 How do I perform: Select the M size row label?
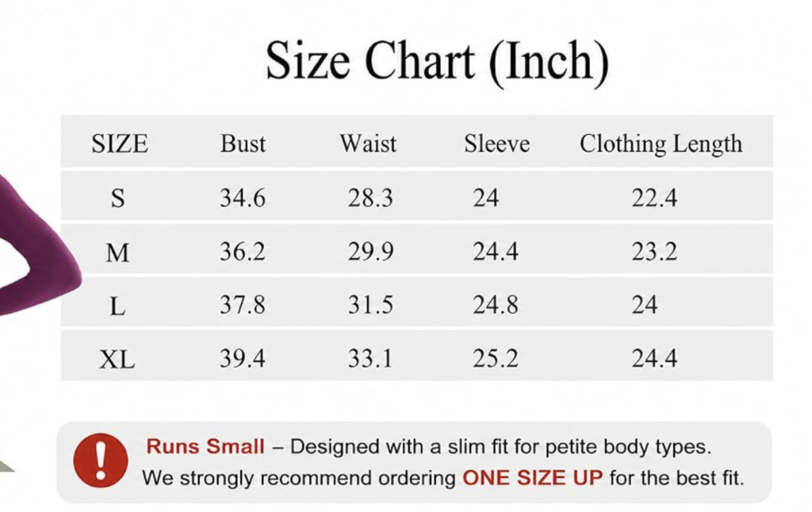coord(117,253)
